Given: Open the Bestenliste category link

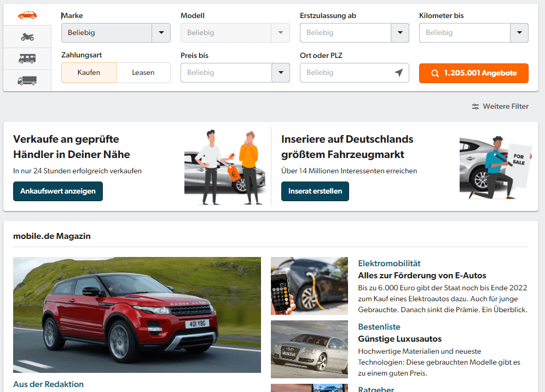Looking at the screenshot, I should click(379, 327).
